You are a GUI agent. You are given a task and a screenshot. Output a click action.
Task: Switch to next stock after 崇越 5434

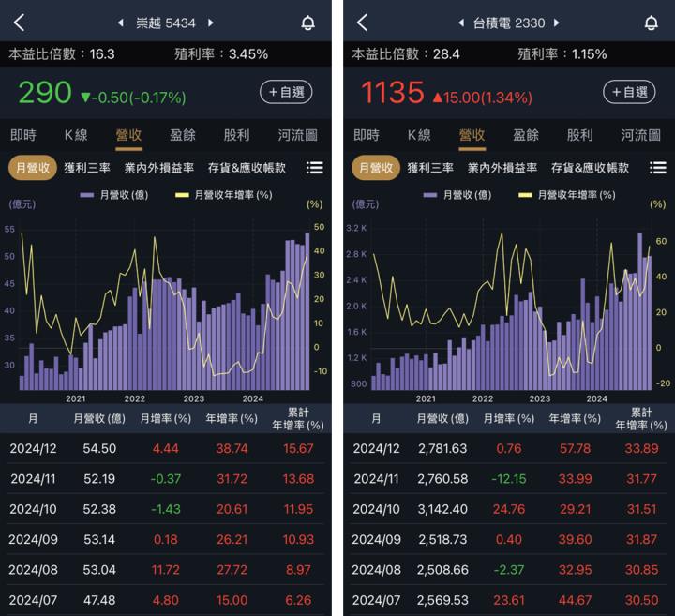click(211, 23)
